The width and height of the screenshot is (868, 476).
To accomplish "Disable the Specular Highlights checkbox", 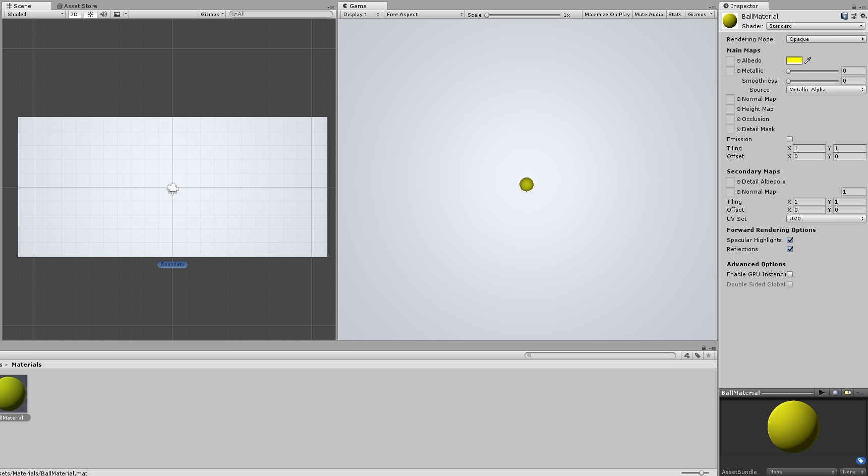I will (x=789, y=240).
